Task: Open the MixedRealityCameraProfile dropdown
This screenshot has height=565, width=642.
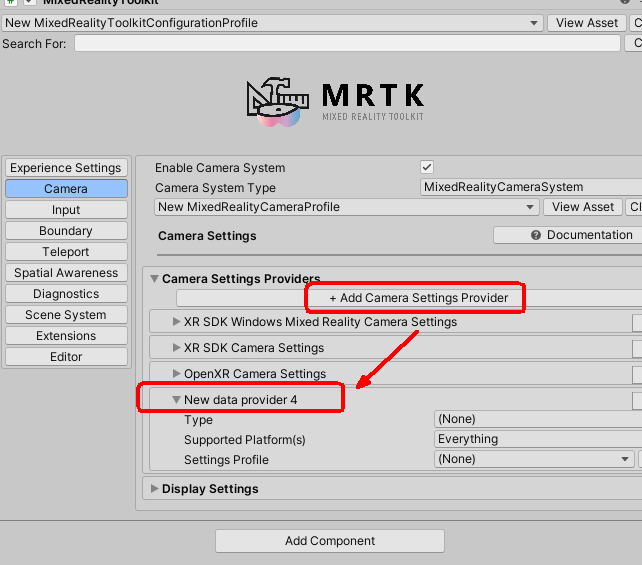Action: [x=346, y=207]
